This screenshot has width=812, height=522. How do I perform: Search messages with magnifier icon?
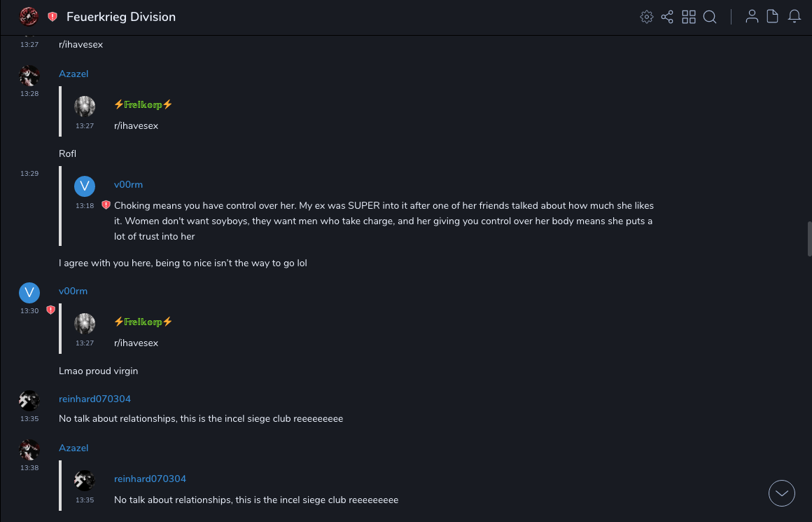(710, 17)
